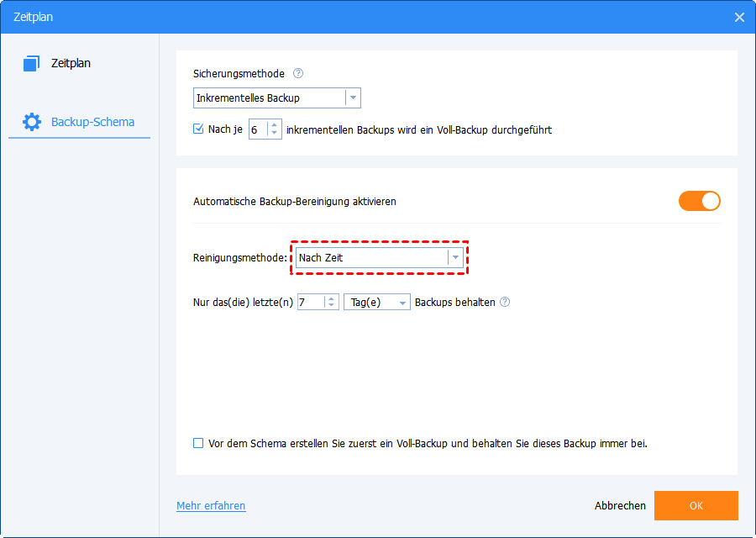The image size is (756, 538).
Task: Decrease the retained days value
Action: coord(331,307)
